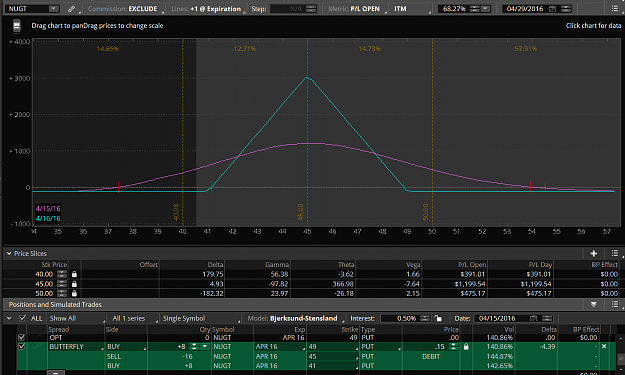This screenshot has height=375, width=625.
Task: Click the 45.00 price slice line on chart
Action: coord(307,132)
